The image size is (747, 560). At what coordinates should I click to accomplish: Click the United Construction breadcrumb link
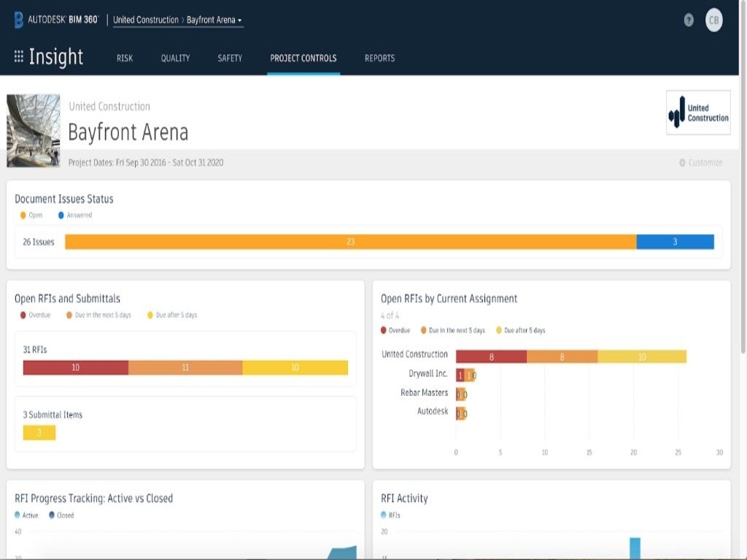(x=145, y=20)
